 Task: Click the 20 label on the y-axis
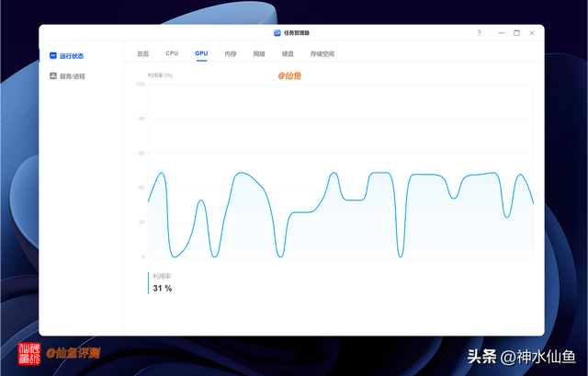click(141, 222)
